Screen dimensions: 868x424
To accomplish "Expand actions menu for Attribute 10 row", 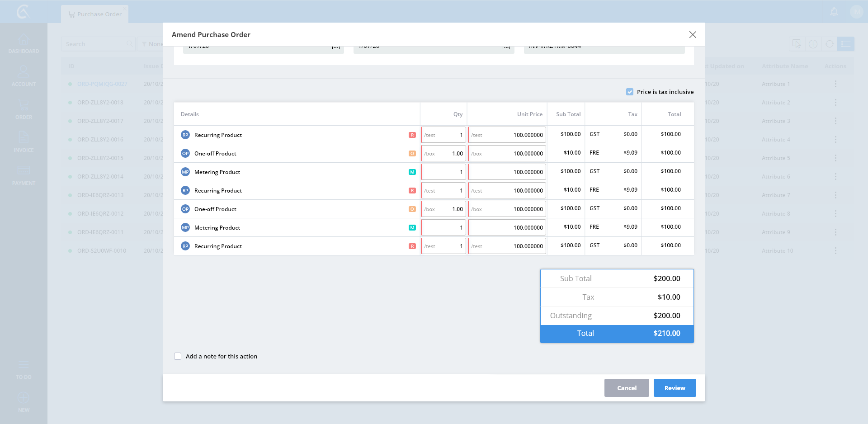I will pyautogui.click(x=835, y=251).
